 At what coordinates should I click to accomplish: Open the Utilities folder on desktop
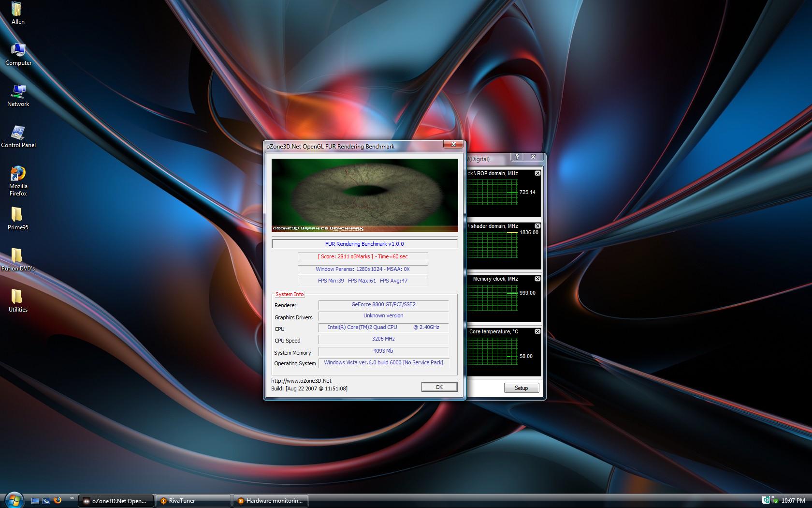[18, 301]
